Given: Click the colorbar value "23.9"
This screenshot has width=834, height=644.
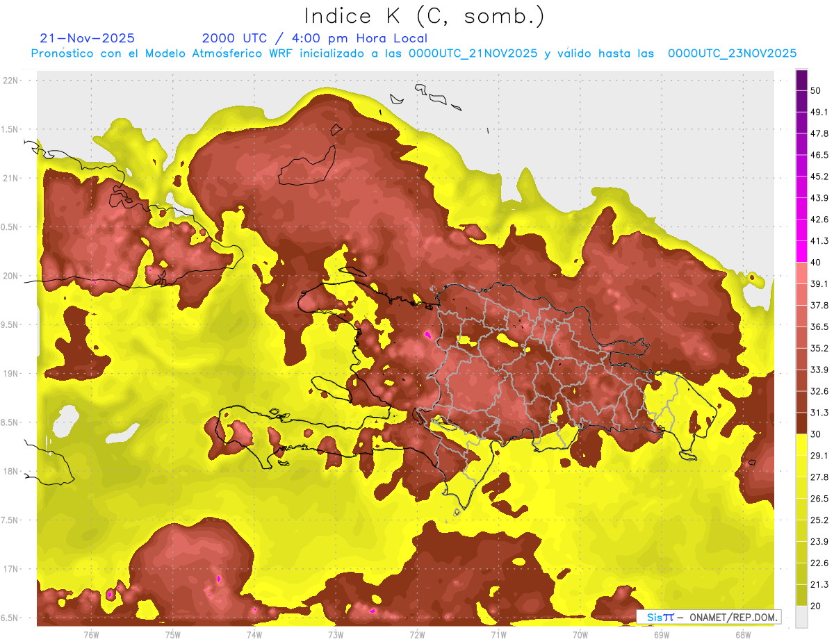Looking at the screenshot, I should coord(819,542).
